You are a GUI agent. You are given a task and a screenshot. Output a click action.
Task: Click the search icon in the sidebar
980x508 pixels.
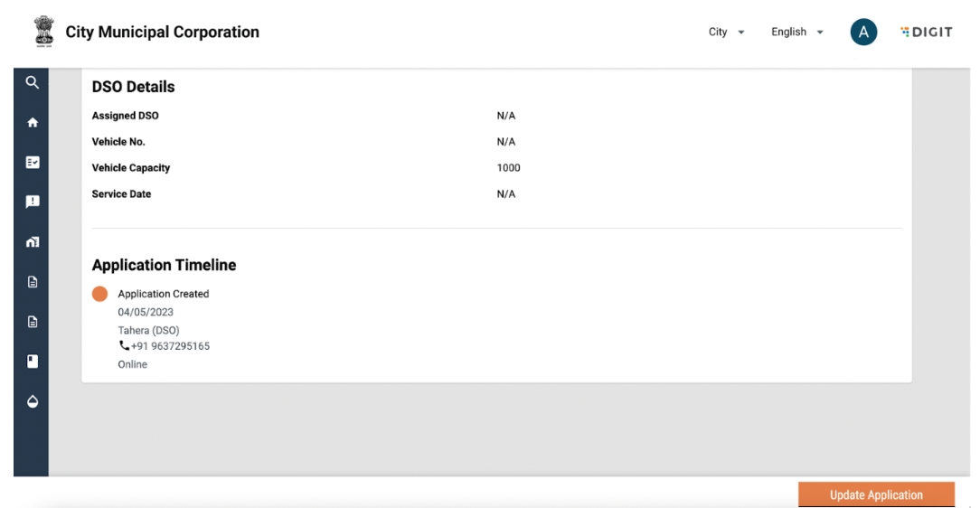(32, 82)
